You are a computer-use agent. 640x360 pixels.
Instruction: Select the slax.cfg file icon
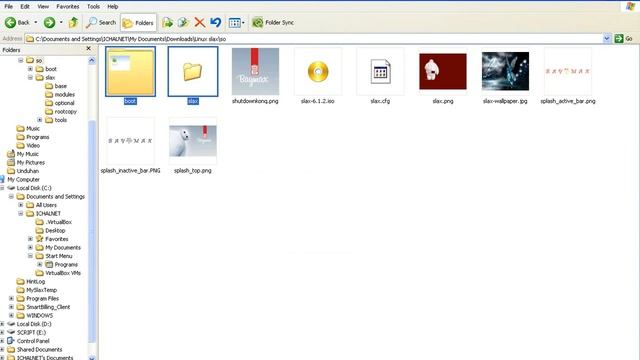(x=380, y=71)
